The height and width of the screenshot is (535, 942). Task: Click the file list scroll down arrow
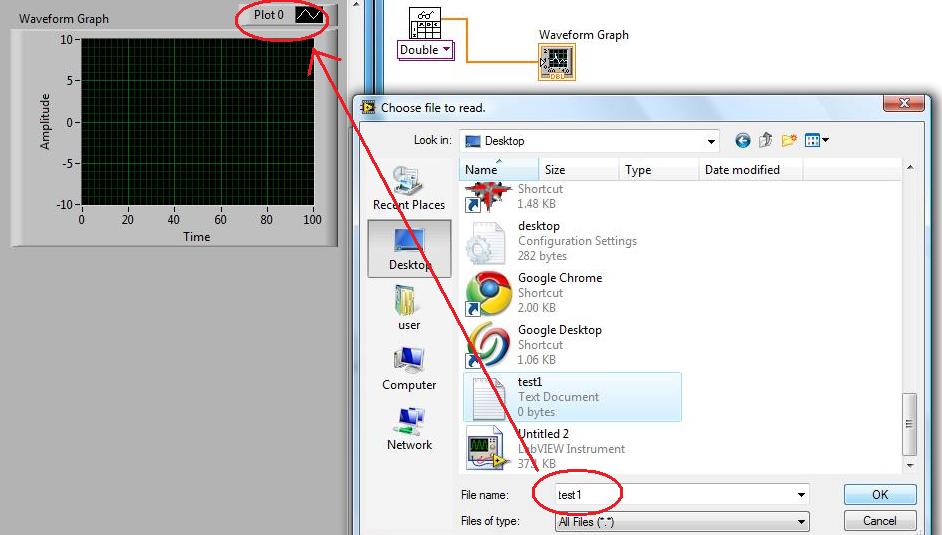[910, 465]
